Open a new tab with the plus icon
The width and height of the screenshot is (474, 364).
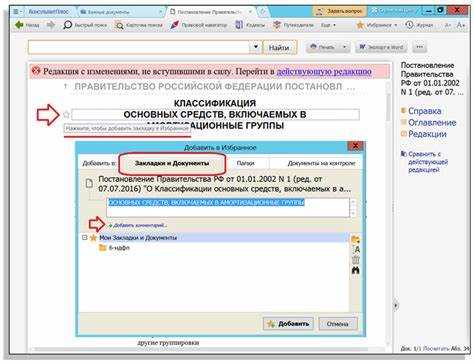click(x=262, y=12)
